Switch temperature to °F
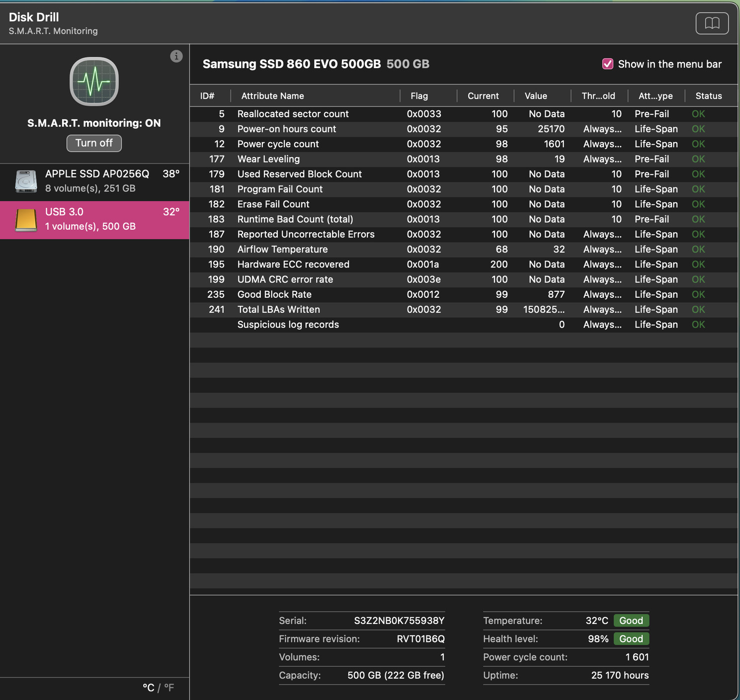This screenshot has width=740, height=700. click(x=169, y=688)
